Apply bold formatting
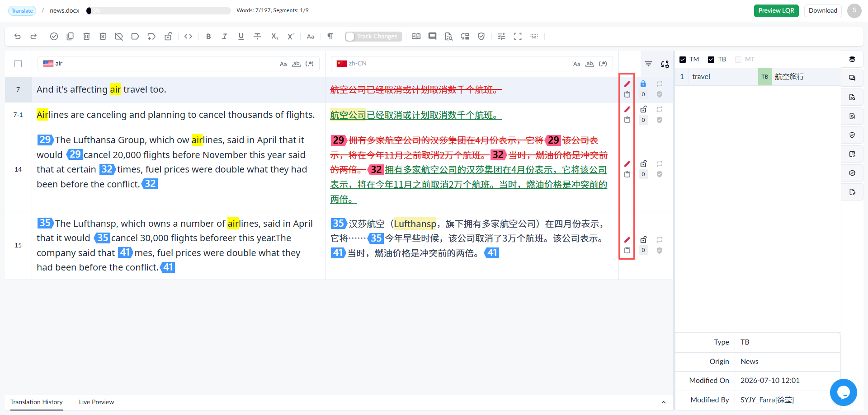The image size is (868, 415). tap(208, 37)
